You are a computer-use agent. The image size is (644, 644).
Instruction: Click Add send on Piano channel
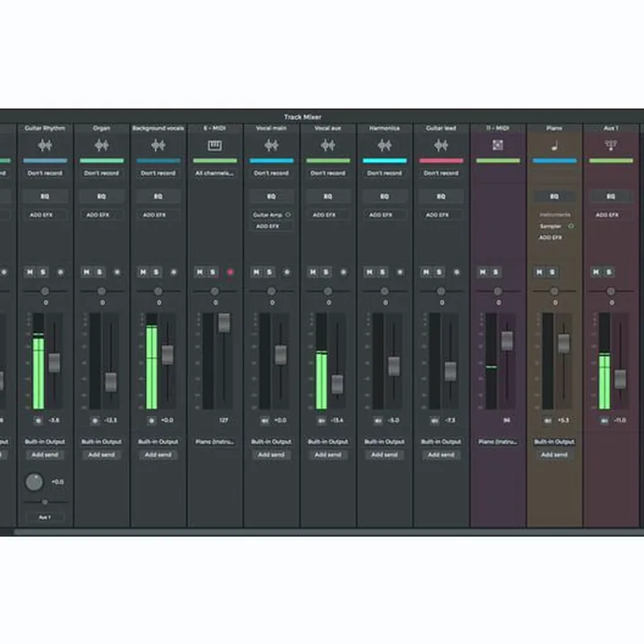(555, 454)
